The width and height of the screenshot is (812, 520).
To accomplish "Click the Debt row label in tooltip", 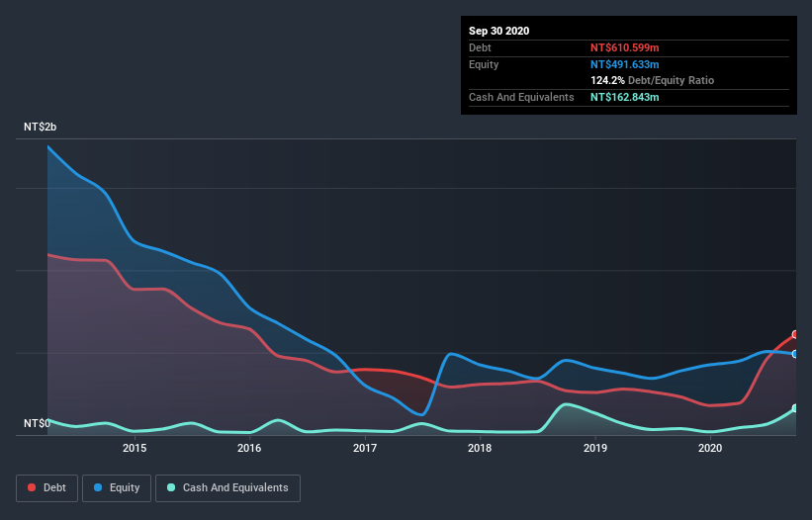I will (x=480, y=47).
